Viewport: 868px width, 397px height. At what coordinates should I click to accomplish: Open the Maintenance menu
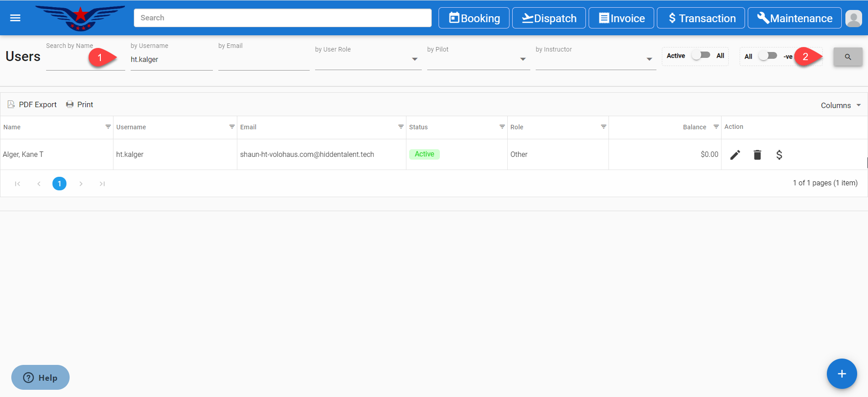click(794, 18)
